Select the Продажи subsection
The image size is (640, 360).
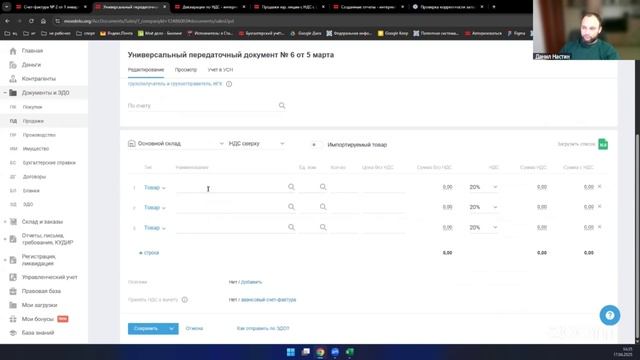(33, 121)
